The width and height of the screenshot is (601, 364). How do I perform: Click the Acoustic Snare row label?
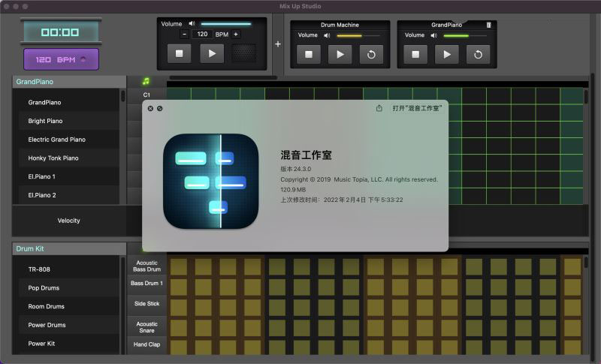coord(146,327)
